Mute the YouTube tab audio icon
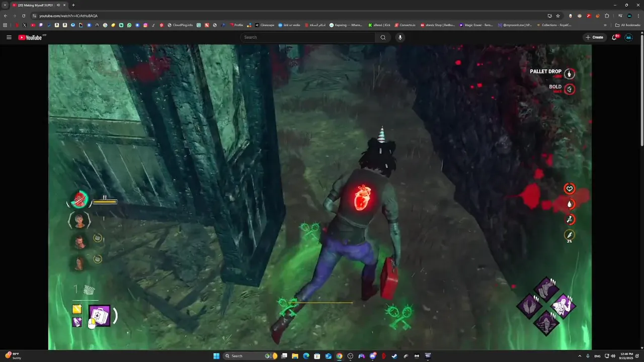Viewport: 644px width, 362px height. click(58, 5)
